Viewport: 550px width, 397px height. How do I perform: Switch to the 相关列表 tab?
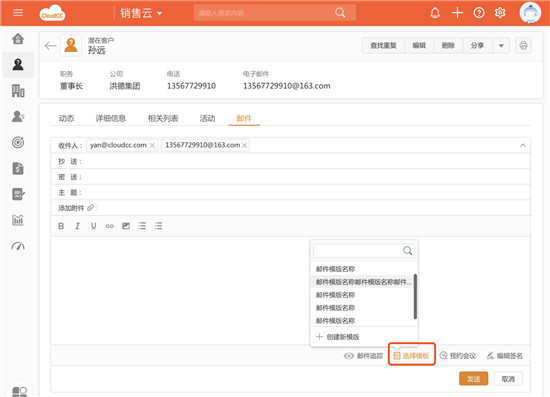(163, 118)
